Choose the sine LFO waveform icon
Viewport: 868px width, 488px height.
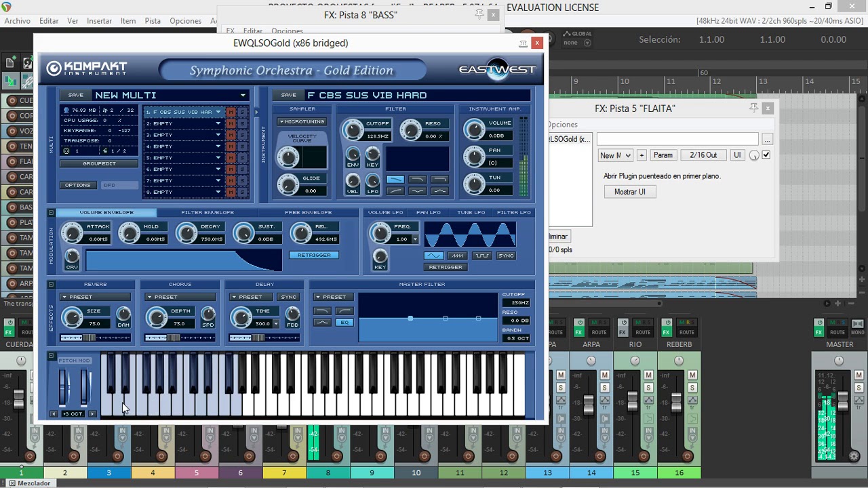pos(433,256)
